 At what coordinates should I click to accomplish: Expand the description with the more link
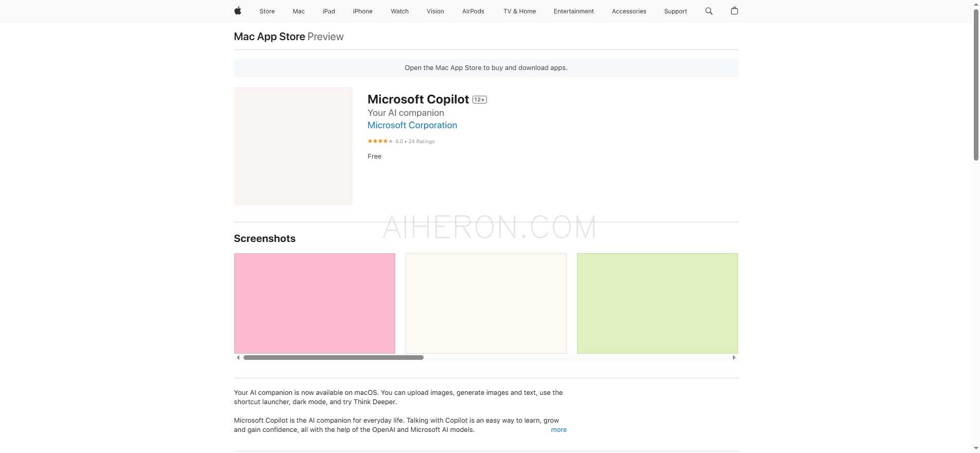click(558, 430)
